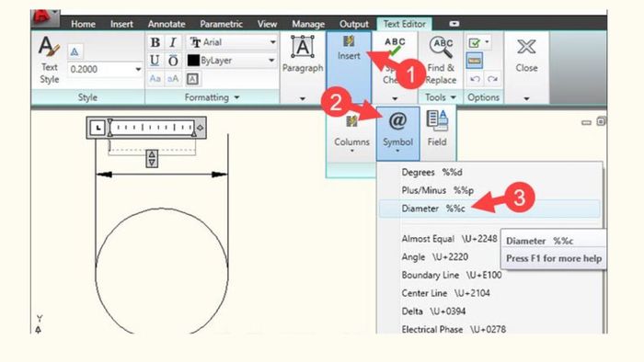The image size is (644, 362).
Task: Click the tab stop style L button
Action: point(98,128)
